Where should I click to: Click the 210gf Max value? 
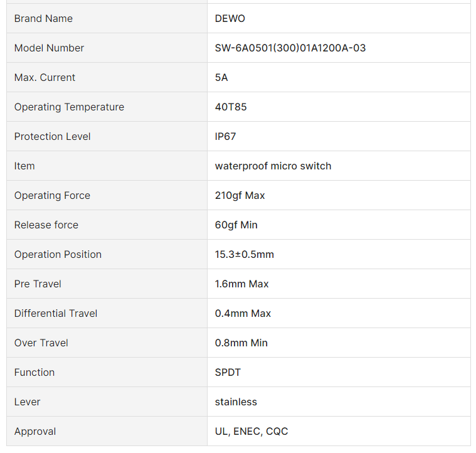click(240, 196)
